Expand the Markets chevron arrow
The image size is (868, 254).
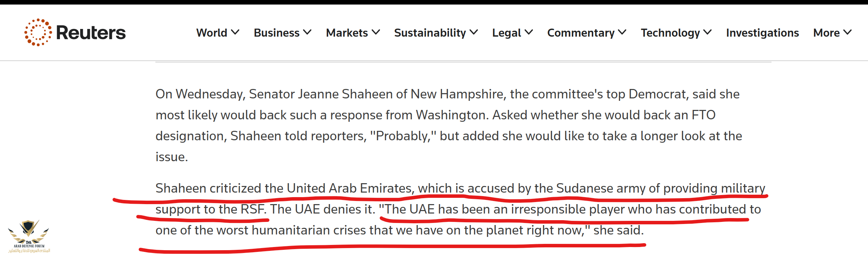point(376,32)
